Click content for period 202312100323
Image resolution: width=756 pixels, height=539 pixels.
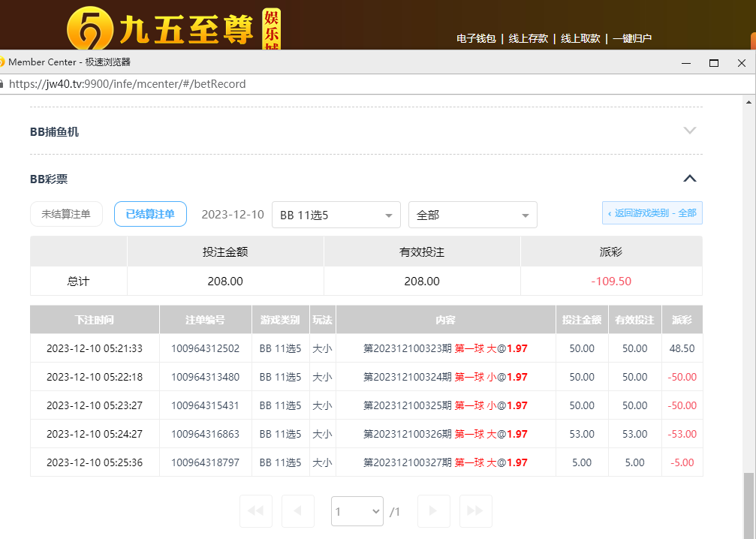click(x=445, y=348)
